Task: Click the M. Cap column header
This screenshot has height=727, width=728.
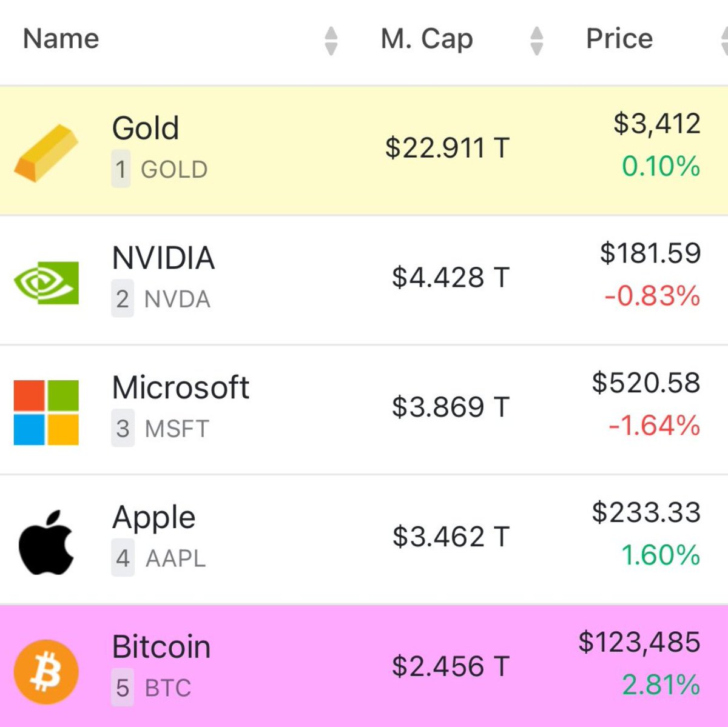Action: point(426,39)
